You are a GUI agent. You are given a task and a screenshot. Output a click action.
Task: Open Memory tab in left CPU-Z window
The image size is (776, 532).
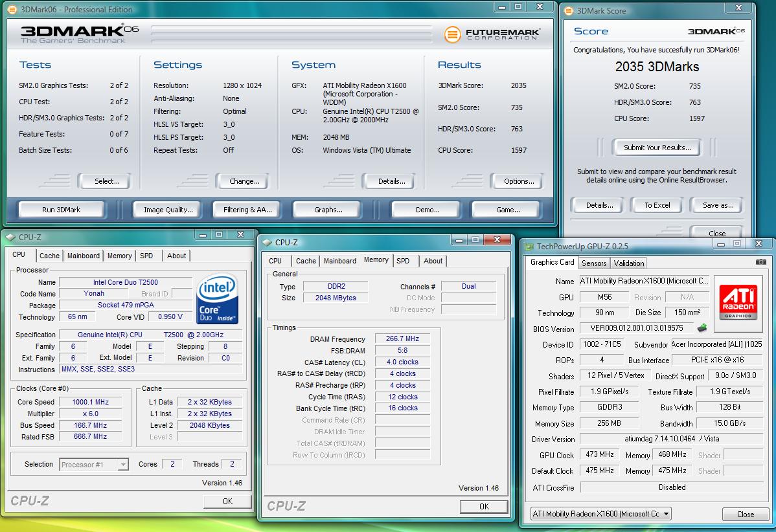point(120,256)
